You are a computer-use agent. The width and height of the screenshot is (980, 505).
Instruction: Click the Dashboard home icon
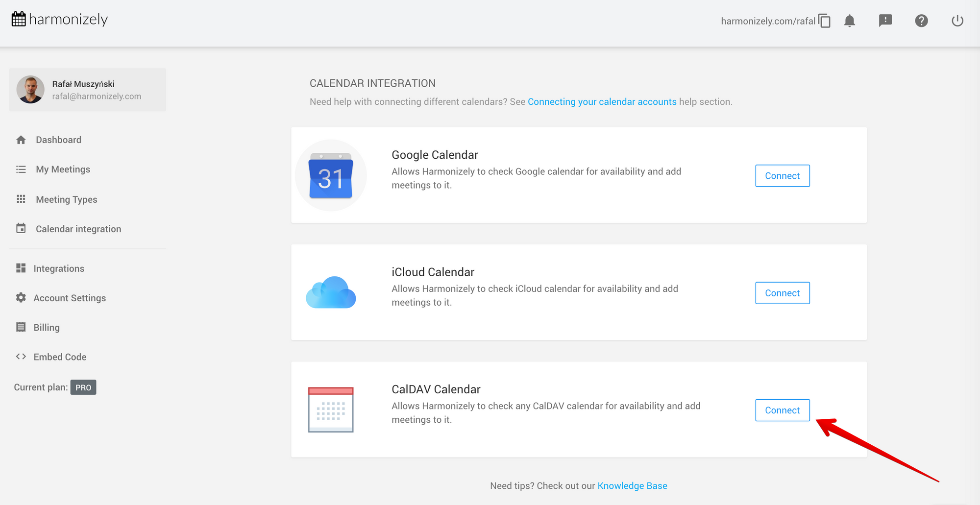(21, 140)
